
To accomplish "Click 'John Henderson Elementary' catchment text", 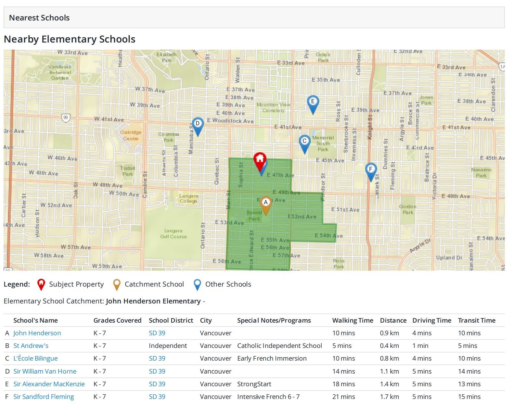I will click(x=153, y=301).
